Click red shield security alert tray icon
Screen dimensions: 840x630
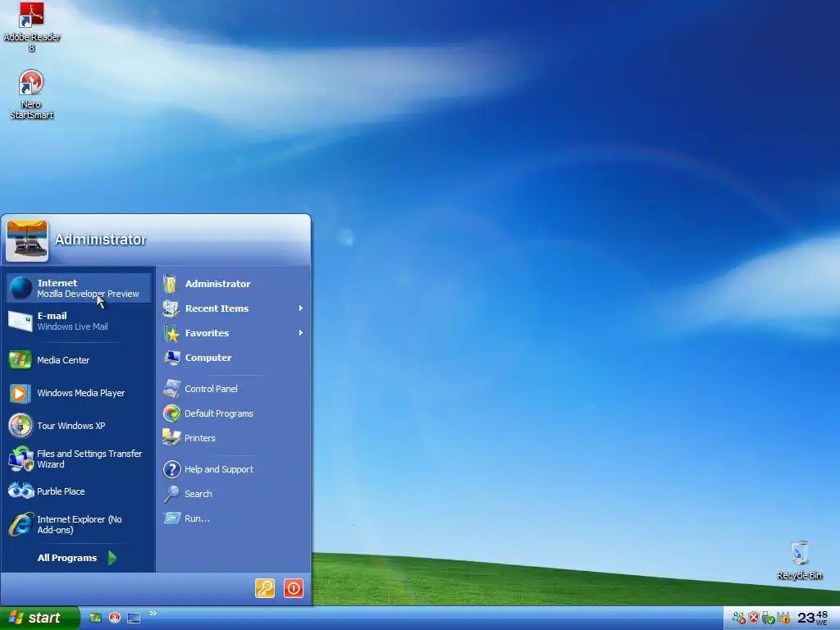point(754,619)
